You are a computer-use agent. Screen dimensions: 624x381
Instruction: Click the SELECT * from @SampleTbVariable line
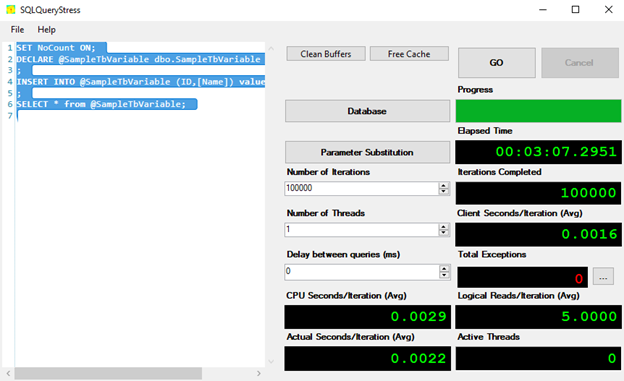pyautogui.click(x=101, y=104)
